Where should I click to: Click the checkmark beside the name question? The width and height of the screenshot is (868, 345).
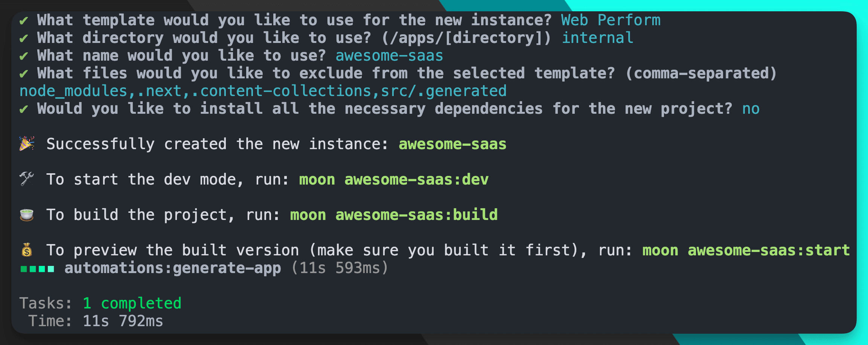click(24, 56)
